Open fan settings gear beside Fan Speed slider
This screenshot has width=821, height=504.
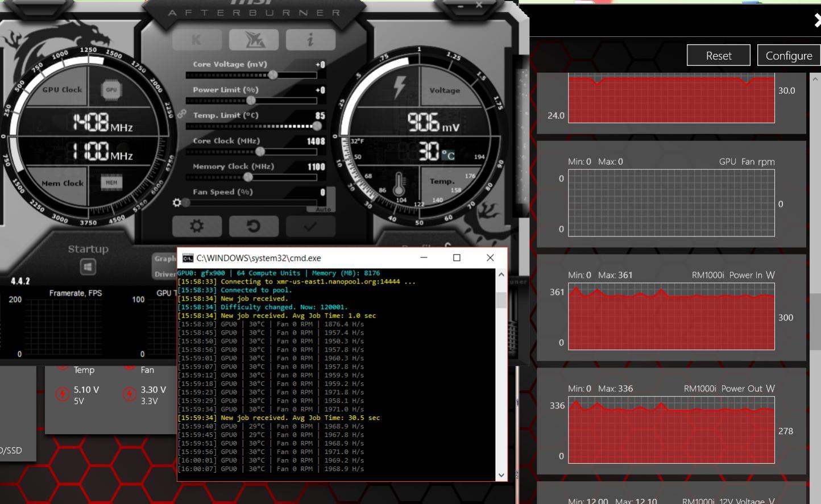click(177, 203)
